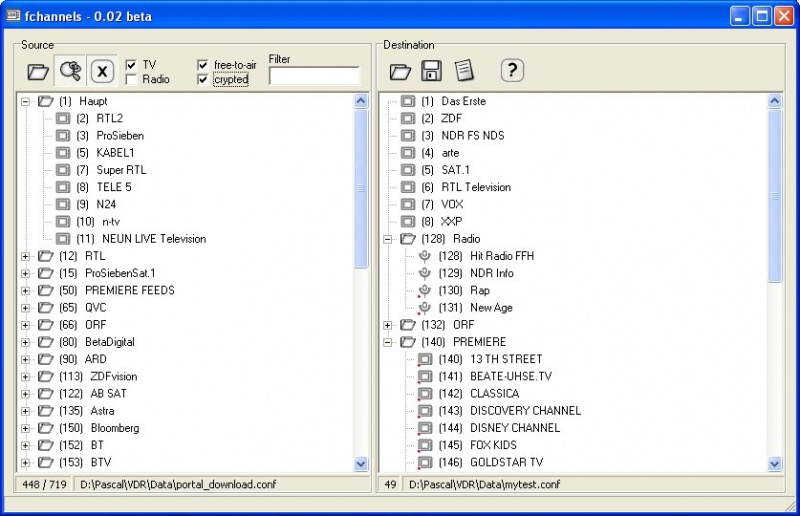800x516 pixels.
Task: Collapse the Haupt group in Source tree
Action: click(x=26, y=101)
